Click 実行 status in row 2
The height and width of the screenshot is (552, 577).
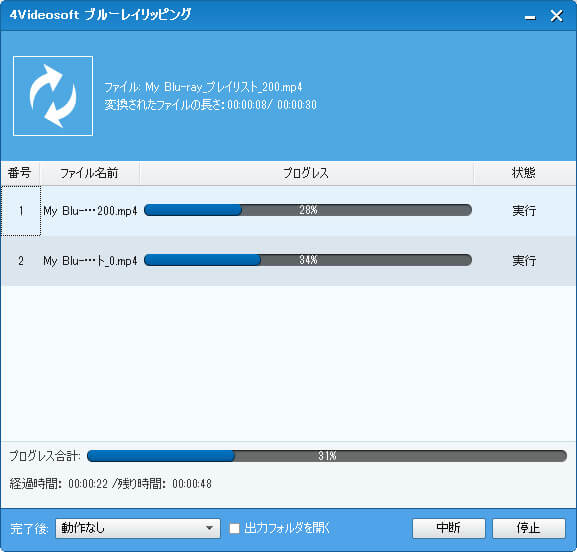pyautogui.click(x=524, y=261)
